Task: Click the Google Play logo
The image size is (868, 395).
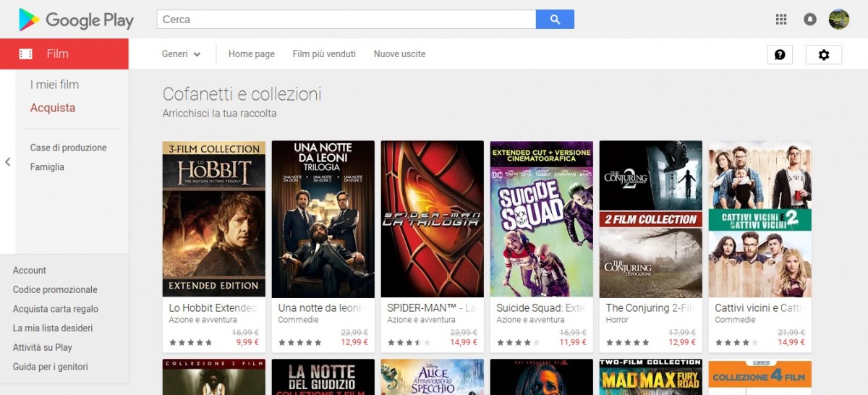Action: click(x=76, y=20)
